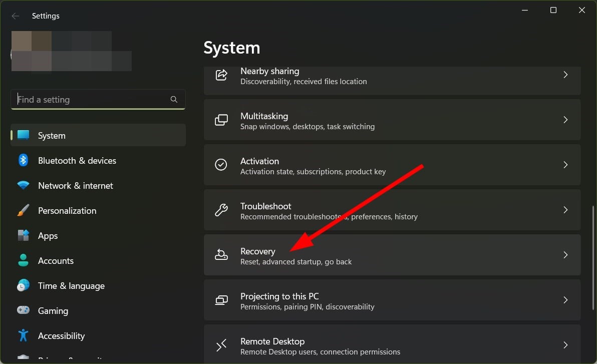Image resolution: width=597 pixels, height=364 pixels.
Task: Open Remote Desktop settings
Action: coord(392,345)
